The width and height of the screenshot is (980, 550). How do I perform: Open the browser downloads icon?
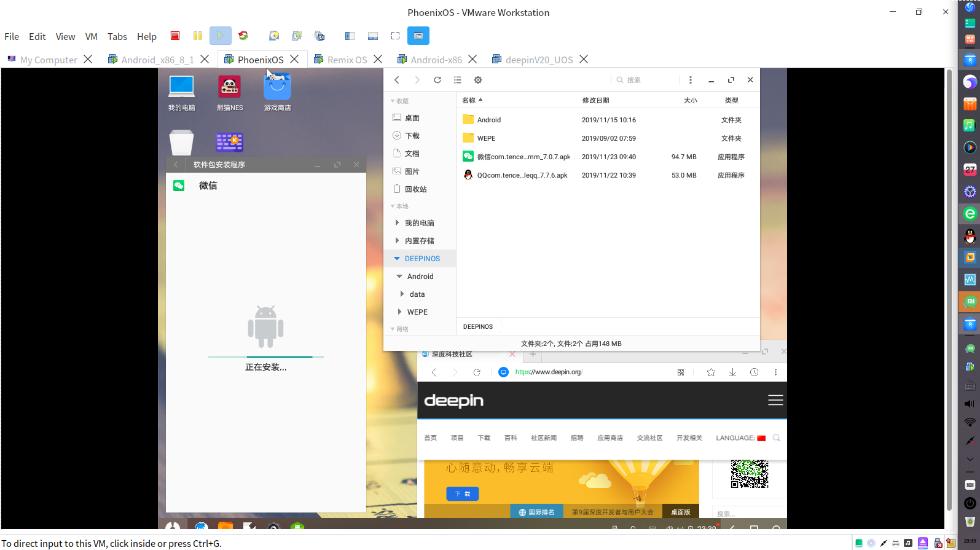(732, 372)
